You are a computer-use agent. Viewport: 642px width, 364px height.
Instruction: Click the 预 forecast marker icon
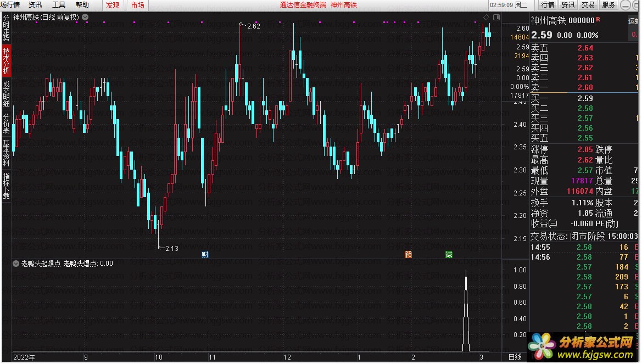[408, 255]
